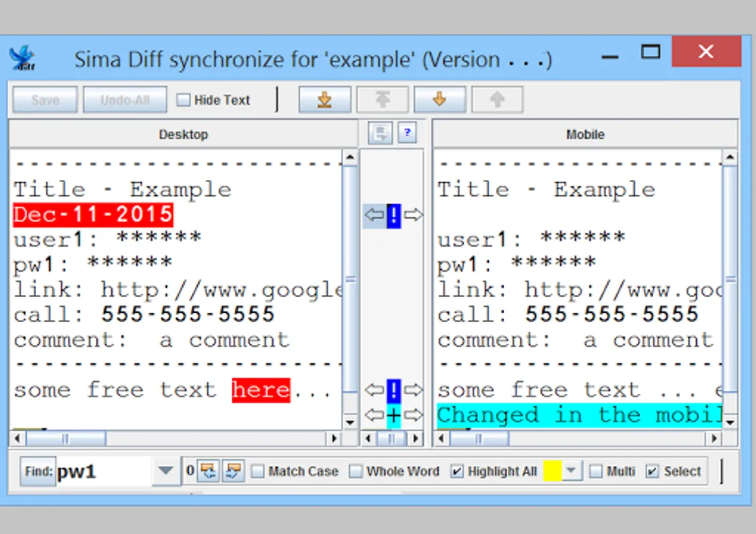Click the Desktop column header
This screenshot has height=534, width=756.
[x=184, y=134]
